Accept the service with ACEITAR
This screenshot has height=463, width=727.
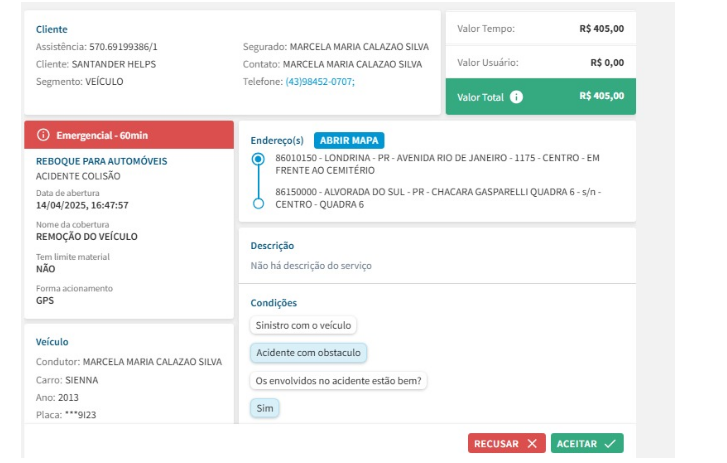pos(587,443)
